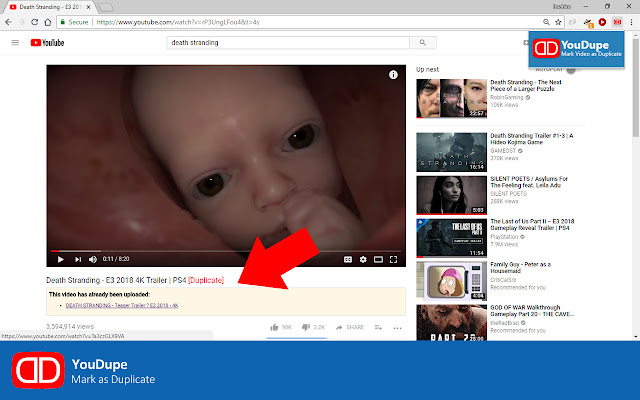640x400 pixels.
Task: Click the grayed-out link extension icon
Action: point(573,22)
